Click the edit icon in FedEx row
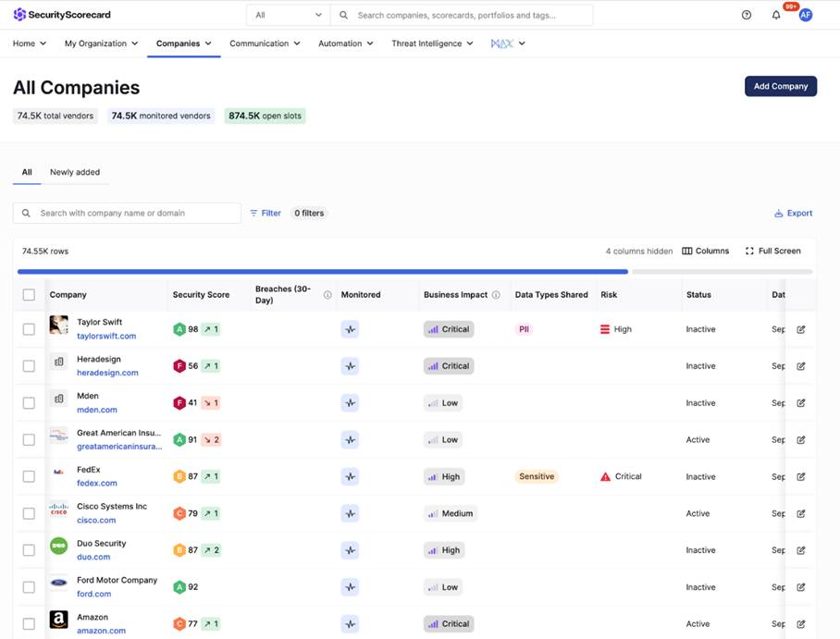 801,477
